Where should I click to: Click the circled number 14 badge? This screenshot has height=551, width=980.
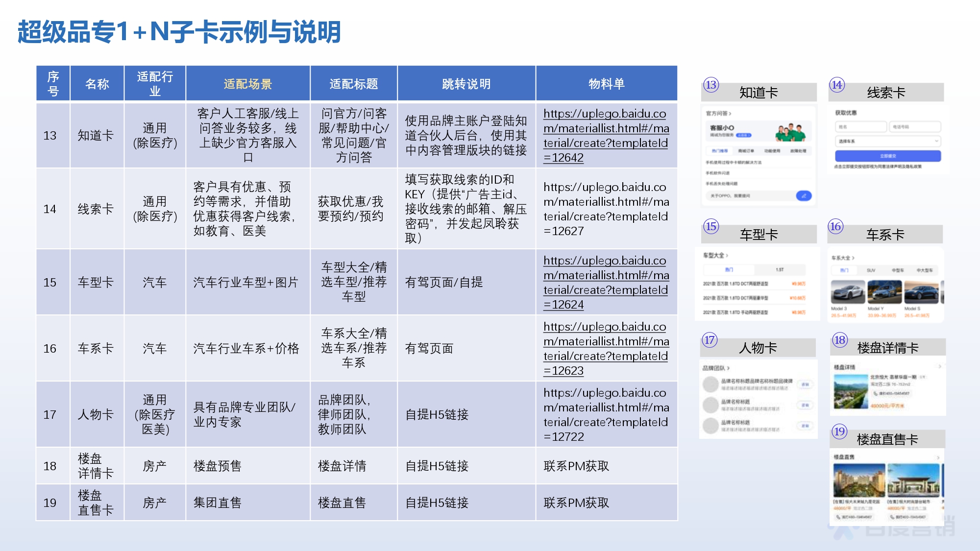point(837,85)
